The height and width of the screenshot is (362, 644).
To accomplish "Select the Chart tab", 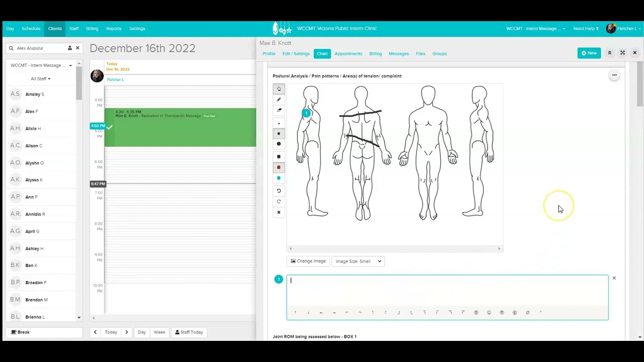I will click(322, 54).
